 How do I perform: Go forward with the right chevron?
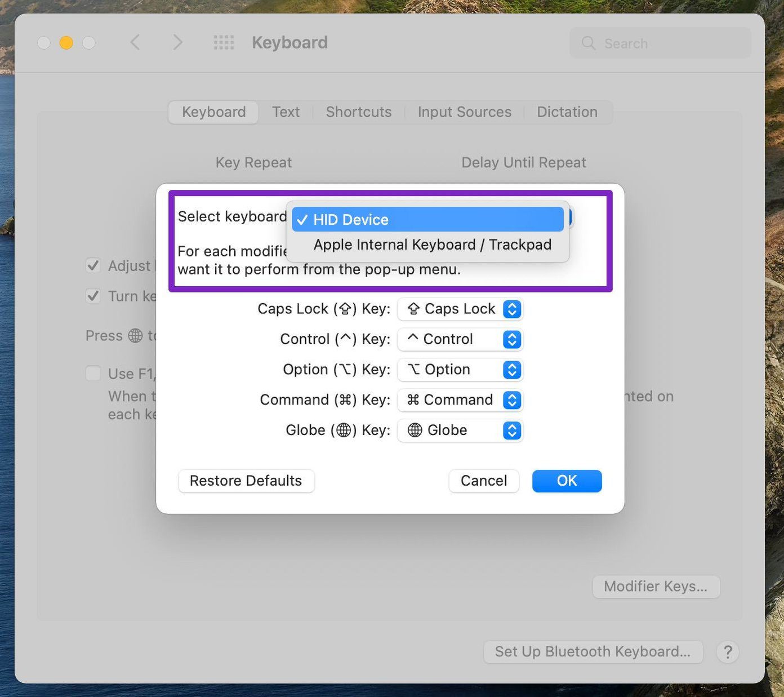[177, 42]
